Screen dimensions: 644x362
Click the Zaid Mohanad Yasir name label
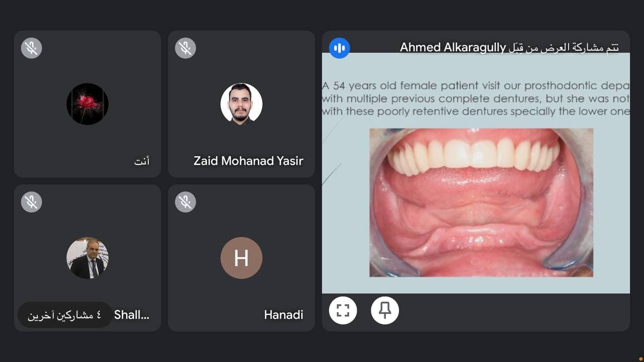pos(249,161)
